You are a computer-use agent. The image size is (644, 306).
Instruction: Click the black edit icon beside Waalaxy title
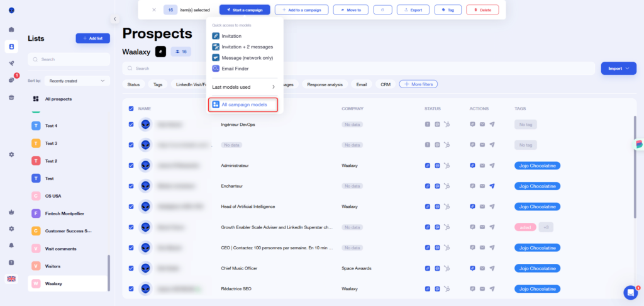click(x=160, y=52)
